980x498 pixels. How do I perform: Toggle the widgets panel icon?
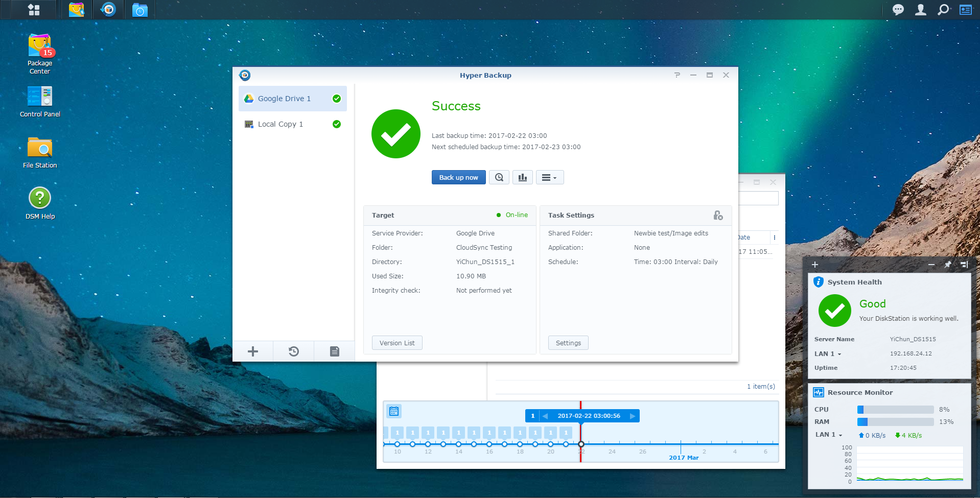click(x=966, y=10)
